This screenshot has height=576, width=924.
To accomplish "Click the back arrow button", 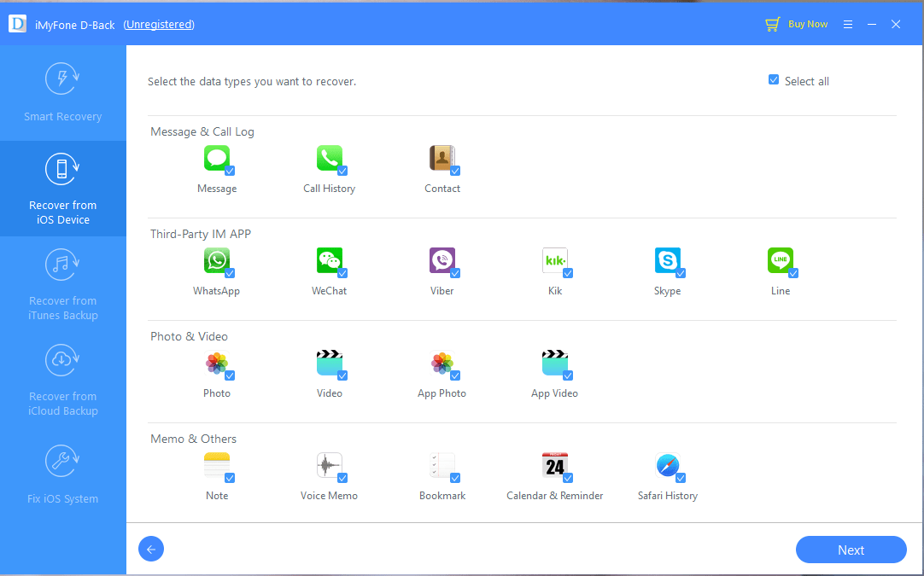I will pos(151,549).
